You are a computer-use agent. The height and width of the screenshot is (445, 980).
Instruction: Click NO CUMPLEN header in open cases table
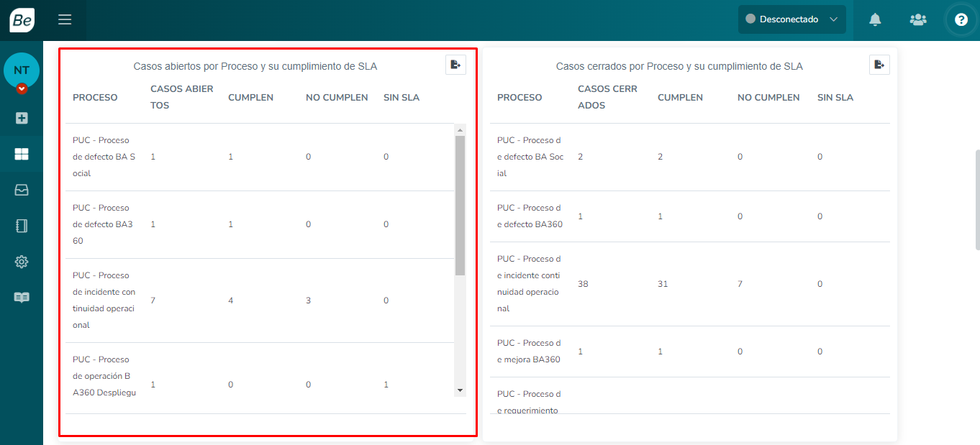[x=337, y=97]
